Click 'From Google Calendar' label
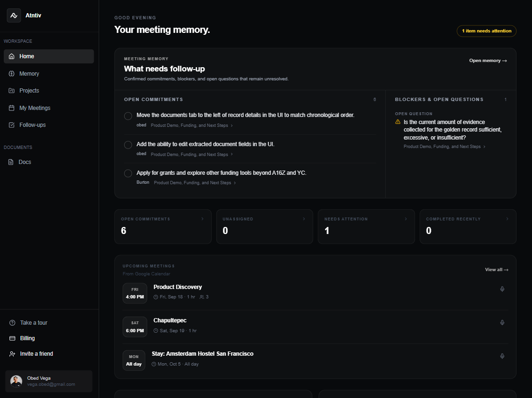 click(x=146, y=274)
